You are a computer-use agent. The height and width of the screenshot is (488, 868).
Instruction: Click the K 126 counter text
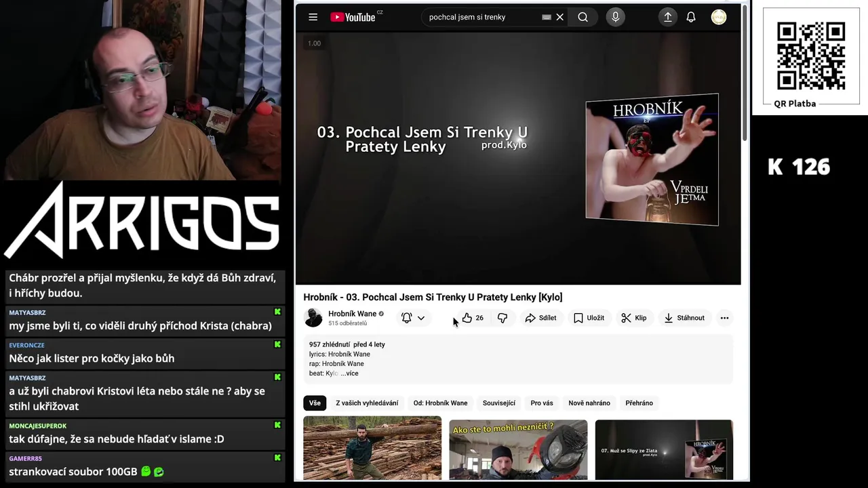[799, 167]
